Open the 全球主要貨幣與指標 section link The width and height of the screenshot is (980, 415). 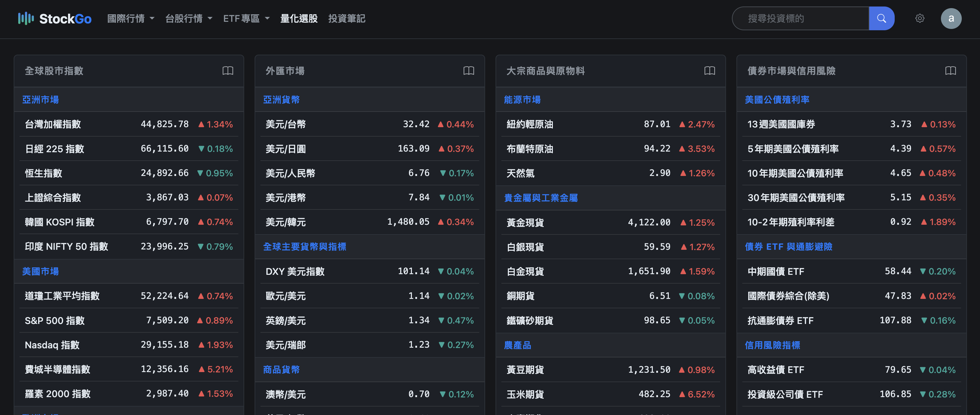305,247
